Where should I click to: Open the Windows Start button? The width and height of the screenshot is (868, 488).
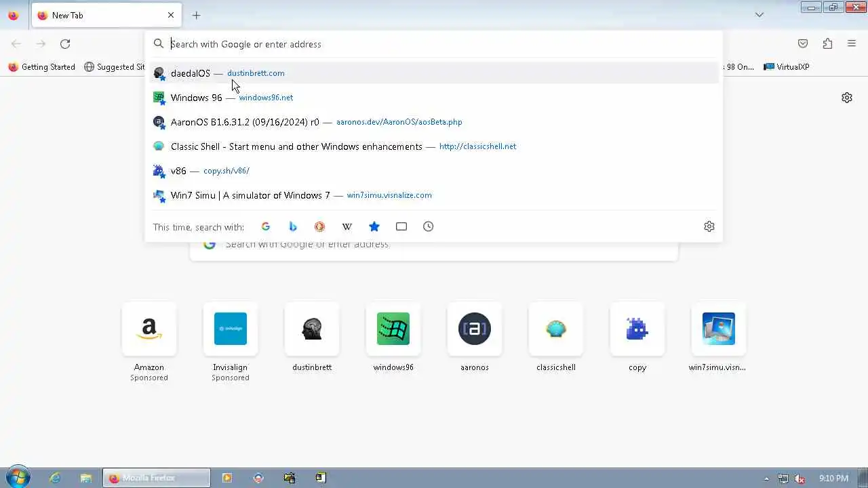18,478
